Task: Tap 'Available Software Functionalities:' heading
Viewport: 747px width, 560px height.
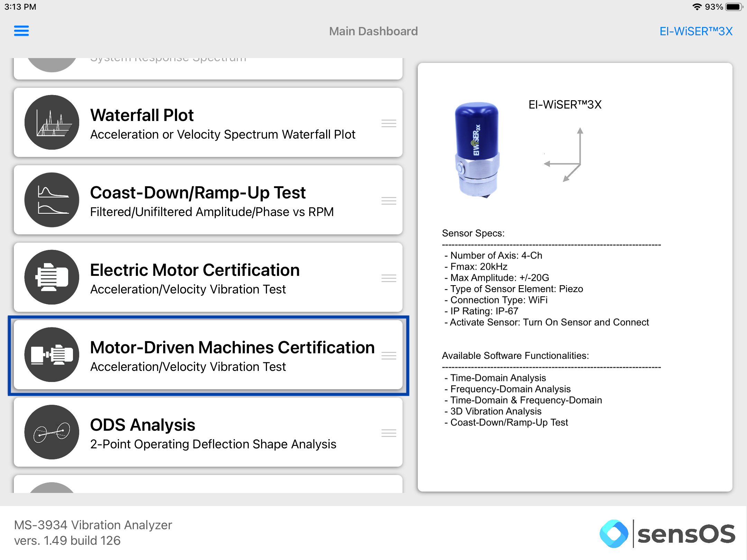Action: coord(515,356)
